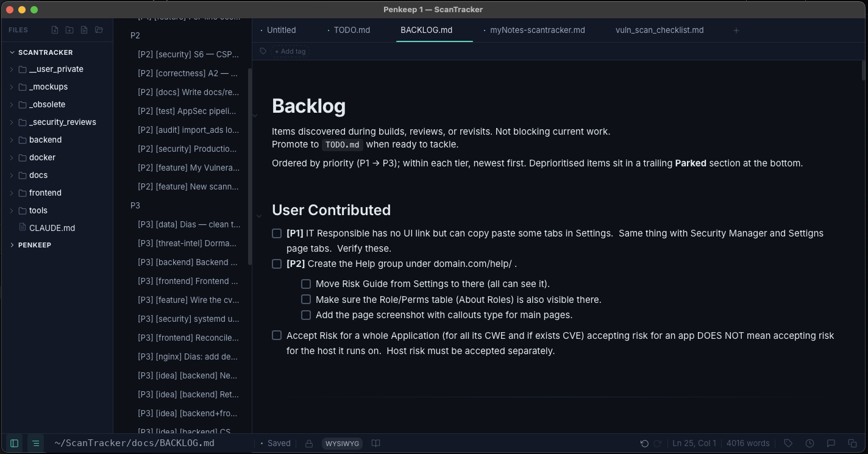Image resolution: width=868 pixels, height=454 pixels.
Task: Collapse the Backlog heading fold arrow
Action: [255, 115]
